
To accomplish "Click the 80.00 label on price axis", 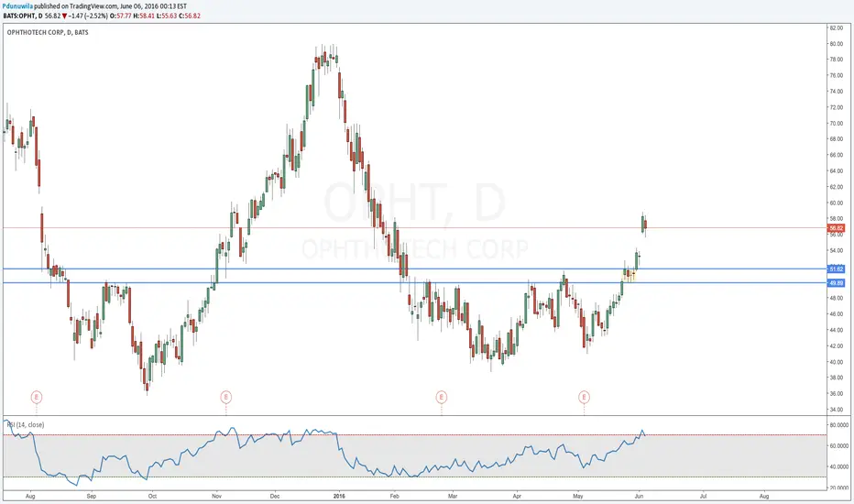I will point(836,44).
